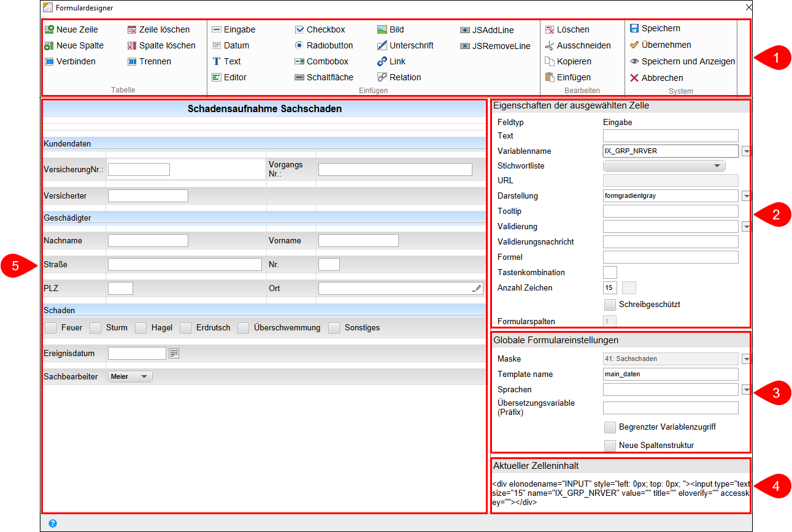
Task: Click Speichern und Anzeigen
Action: pos(682,61)
